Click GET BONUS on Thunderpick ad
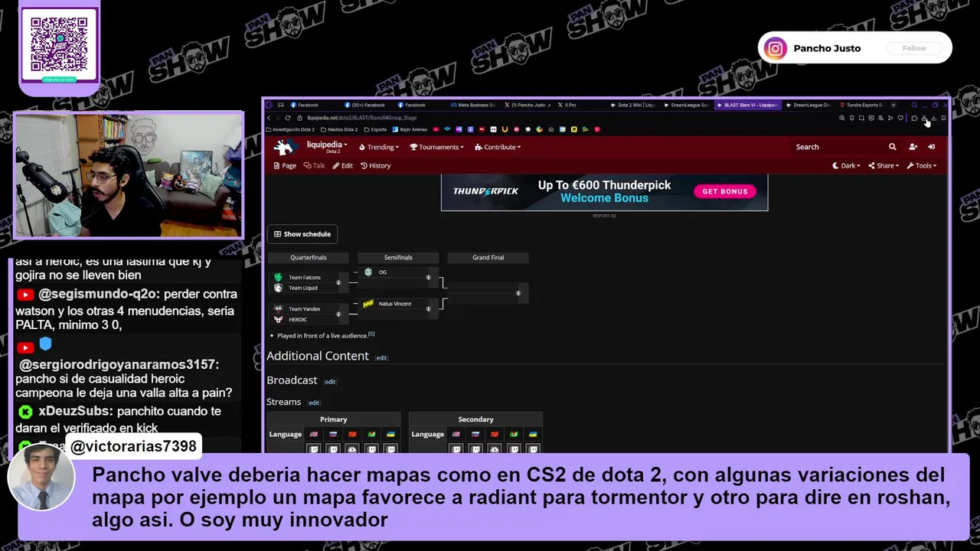The height and width of the screenshot is (551, 980). [724, 191]
